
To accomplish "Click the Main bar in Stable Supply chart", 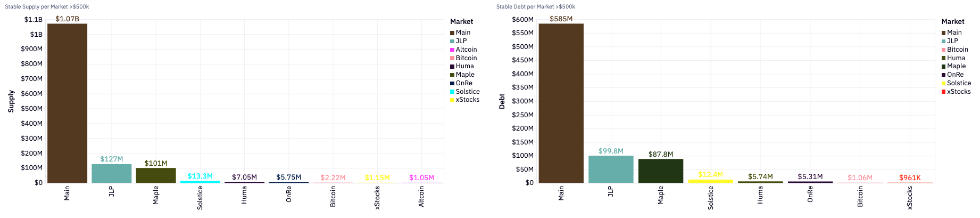I will [67, 103].
